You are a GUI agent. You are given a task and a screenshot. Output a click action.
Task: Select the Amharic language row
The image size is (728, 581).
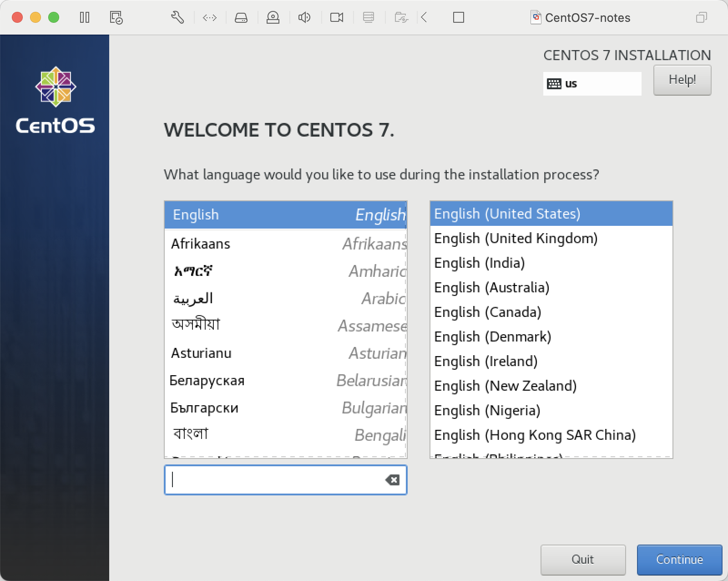click(x=285, y=271)
